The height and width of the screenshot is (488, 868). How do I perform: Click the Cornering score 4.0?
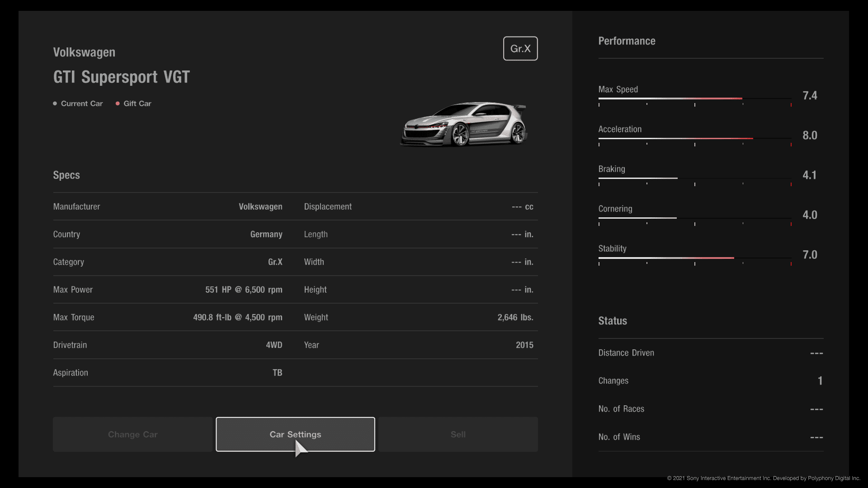[x=810, y=215]
